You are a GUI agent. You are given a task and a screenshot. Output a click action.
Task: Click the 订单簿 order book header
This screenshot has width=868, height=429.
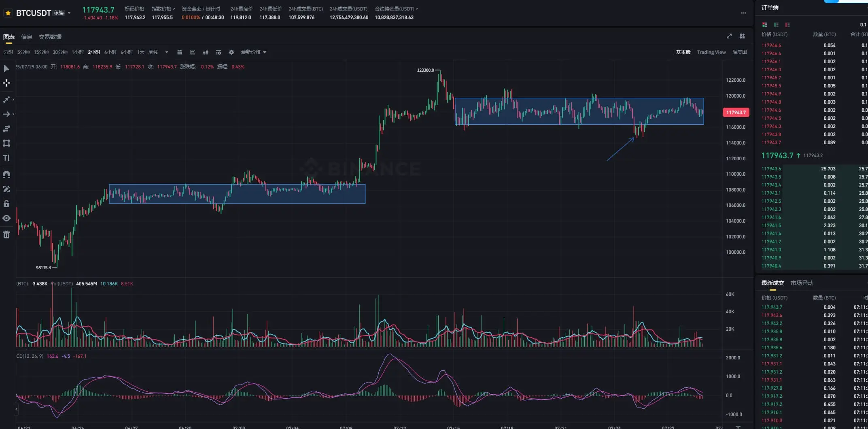pyautogui.click(x=770, y=8)
